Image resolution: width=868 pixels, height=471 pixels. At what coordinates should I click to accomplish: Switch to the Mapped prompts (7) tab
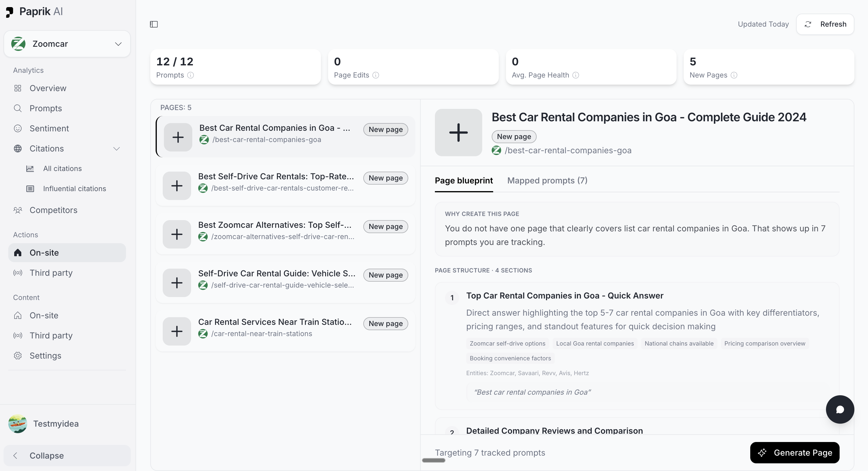pyautogui.click(x=547, y=181)
